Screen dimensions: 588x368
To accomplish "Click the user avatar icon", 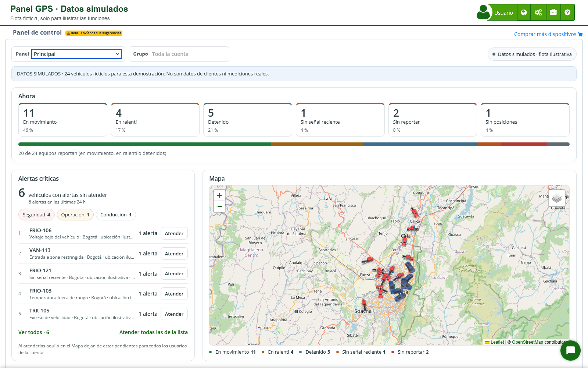I will click(x=484, y=12).
